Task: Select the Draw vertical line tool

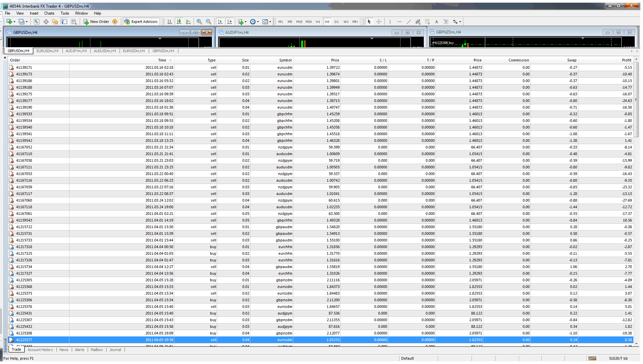Action: (390, 22)
